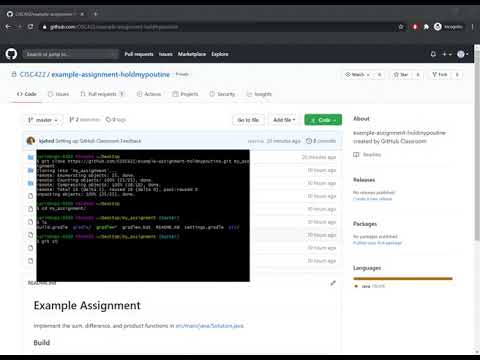Viewport: 480px width, 360px height.
Task: Click the fork count number beside Fork
Action: coord(457,74)
